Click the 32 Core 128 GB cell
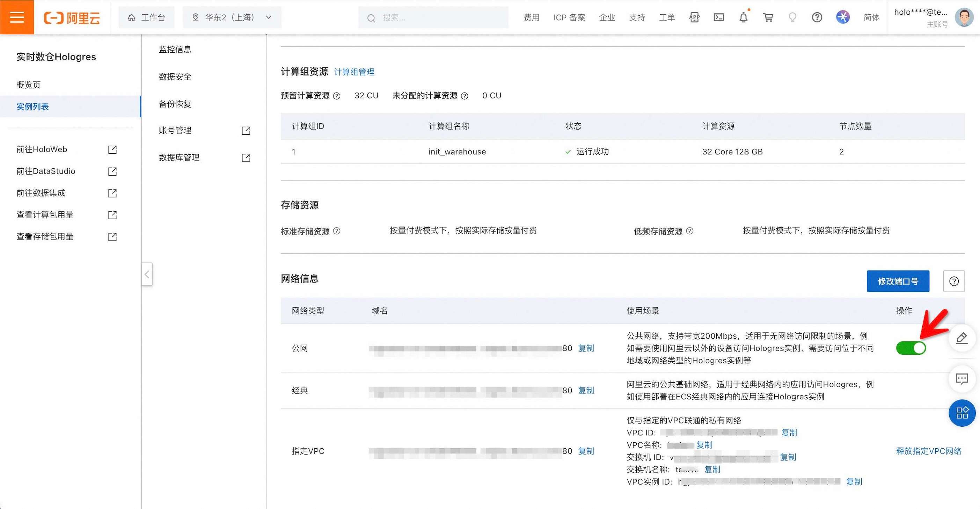 click(x=732, y=152)
